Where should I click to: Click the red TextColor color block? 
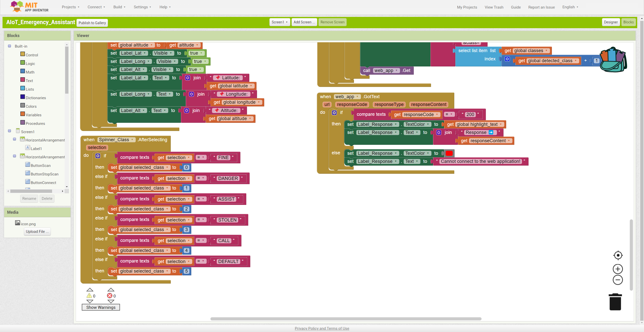[449, 153]
